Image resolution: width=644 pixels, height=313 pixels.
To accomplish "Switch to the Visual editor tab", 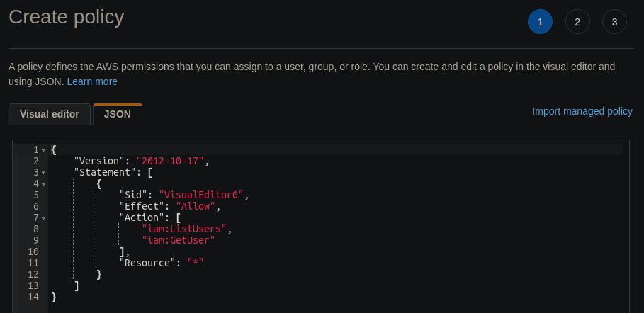I will (x=50, y=114).
